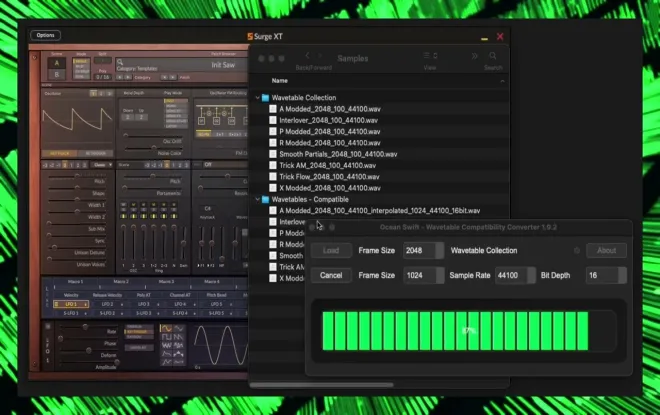Screen dimensions: 660x415
Task: Select the sine LFO waveform shape
Action: click(x=167, y=328)
